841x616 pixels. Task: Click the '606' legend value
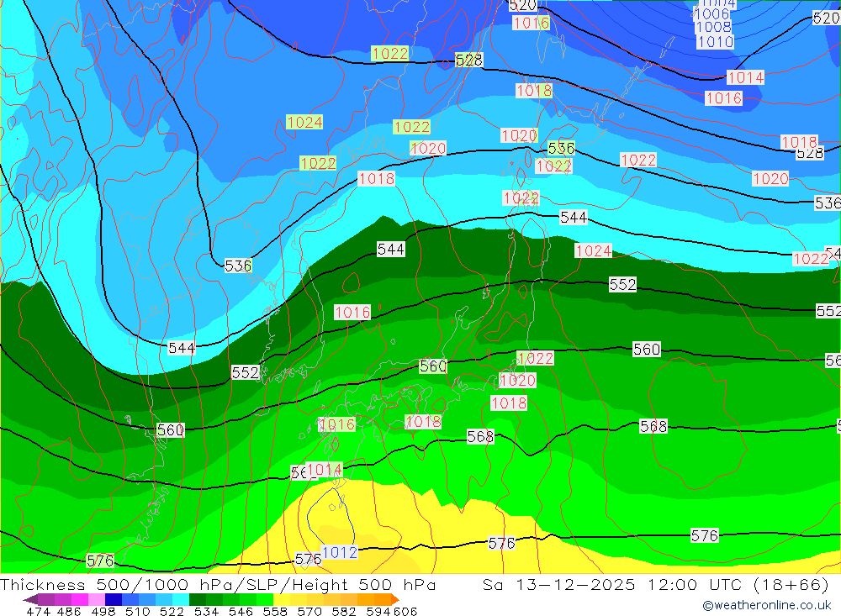click(405, 611)
